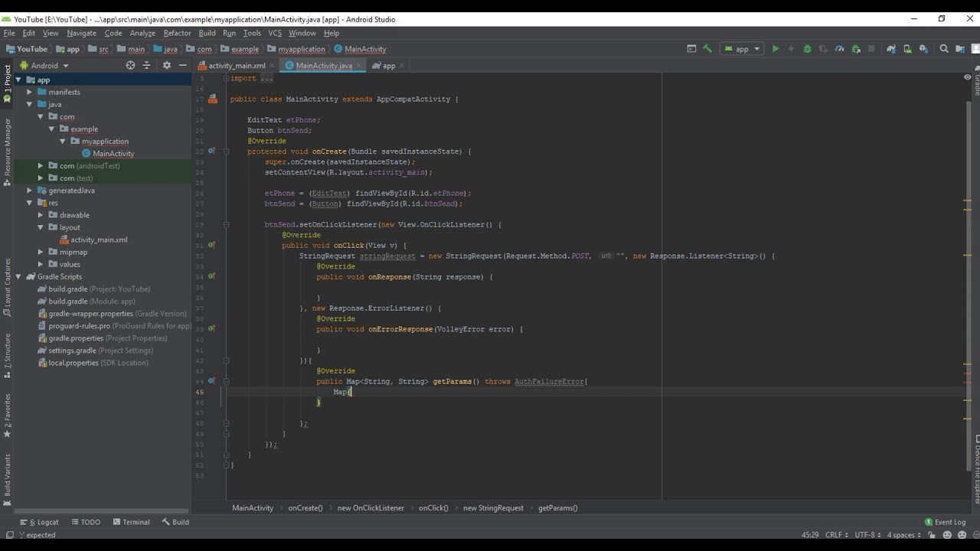Image resolution: width=980 pixels, height=551 pixels.
Task: Open the VCS menu
Action: (x=275, y=33)
